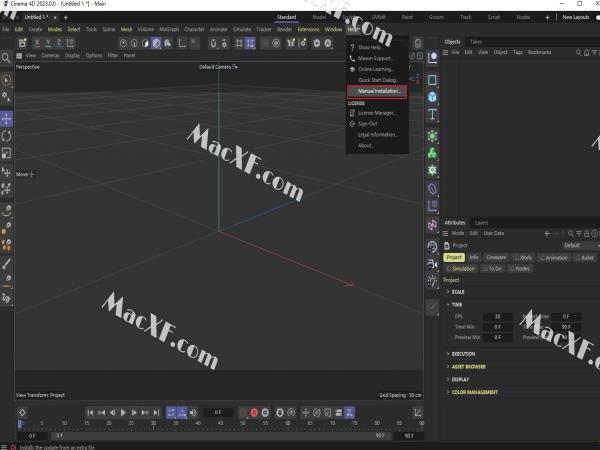The width and height of the screenshot is (600, 450).
Task: Add a new document tab with plus
Action: 66,18
